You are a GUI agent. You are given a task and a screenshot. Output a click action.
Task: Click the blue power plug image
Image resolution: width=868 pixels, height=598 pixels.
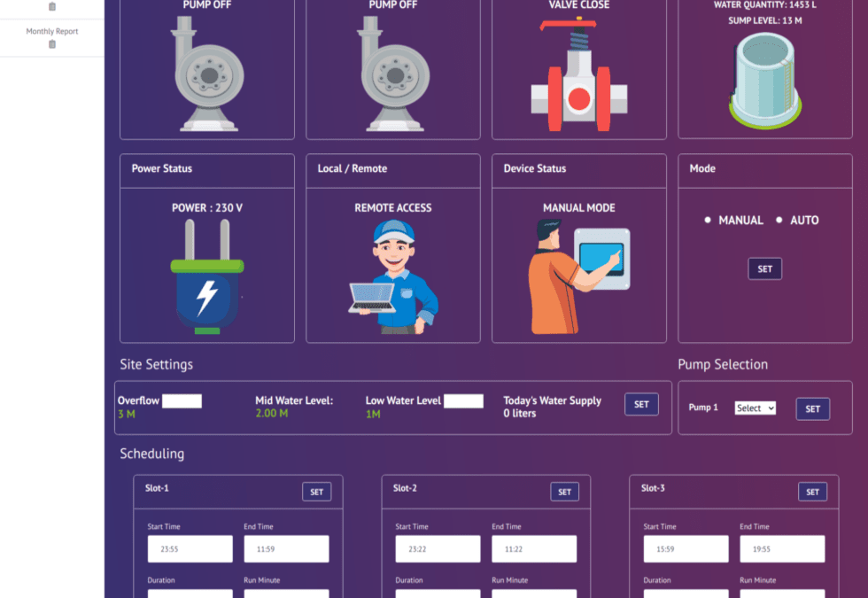click(207, 278)
